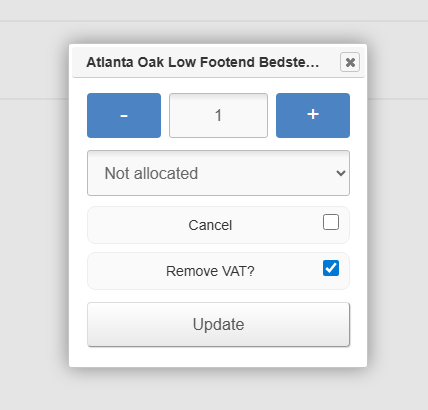Tap the blue - icon

point(124,115)
